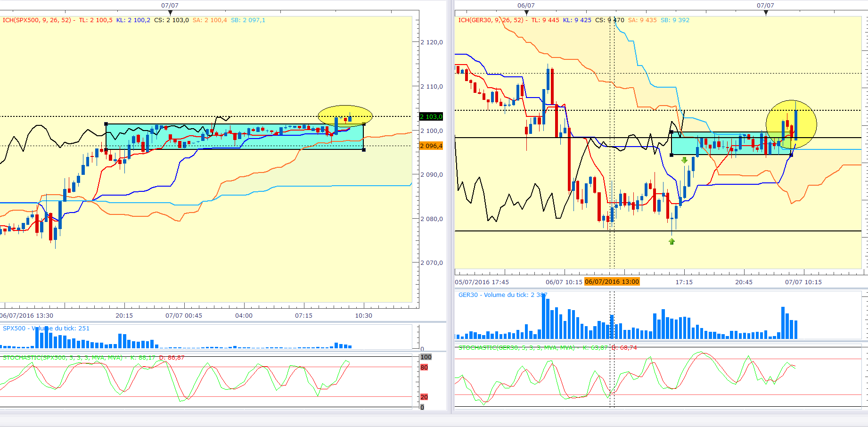Open the STOCHASTIC(SPX500) indicator label
The height and width of the screenshot is (427, 868).
click(x=62, y=358)
